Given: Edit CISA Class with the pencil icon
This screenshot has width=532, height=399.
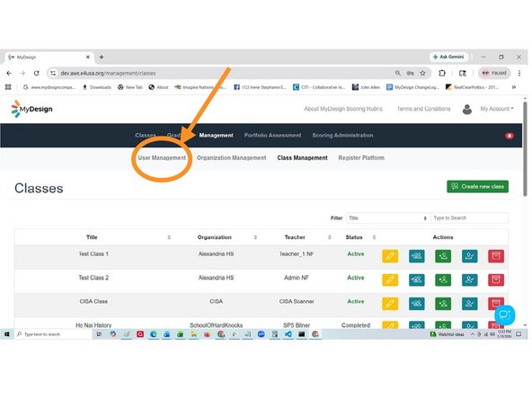Looking at the screenshot, I should tap(390, 304).
